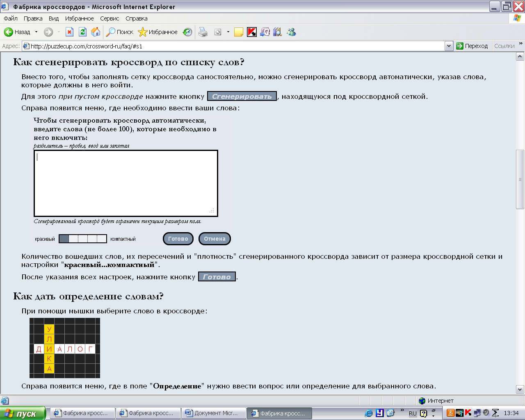This screenshot has width=525, height=420.
Task: Expand the address bar dropdown arrow
Action: pos(449,46)
